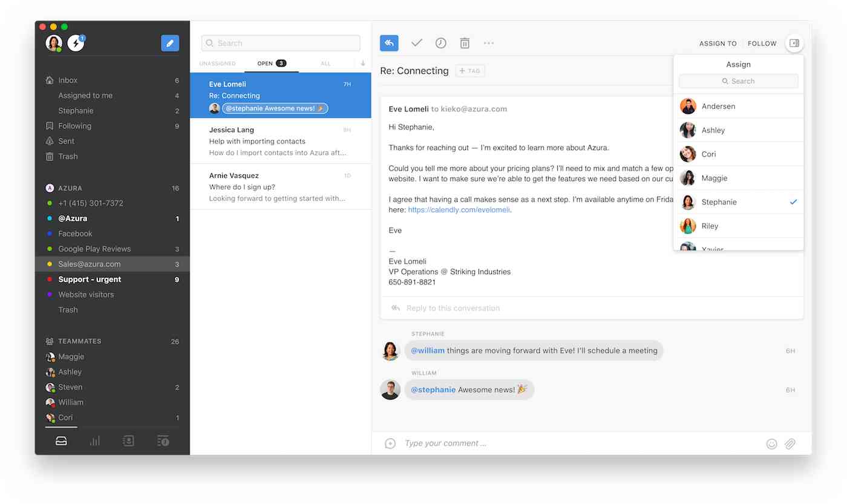Insert an emoji in the comment field
Screen dimensions: 847x504
772,443
